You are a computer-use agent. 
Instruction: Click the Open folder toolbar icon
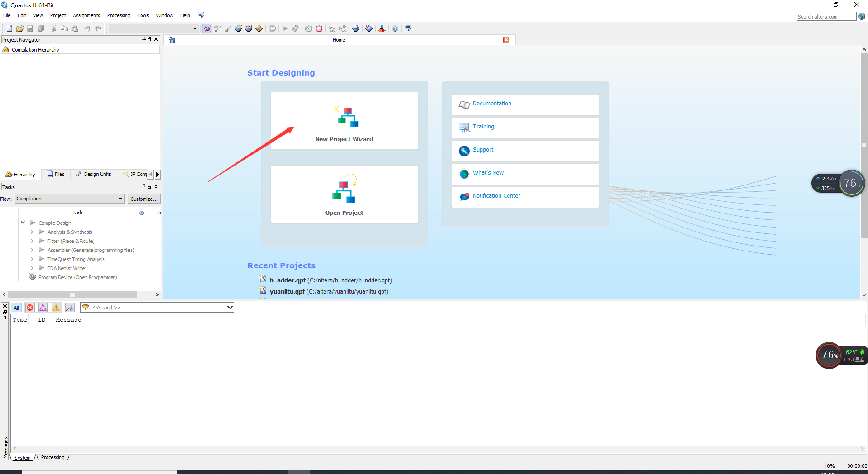(20, 28)
